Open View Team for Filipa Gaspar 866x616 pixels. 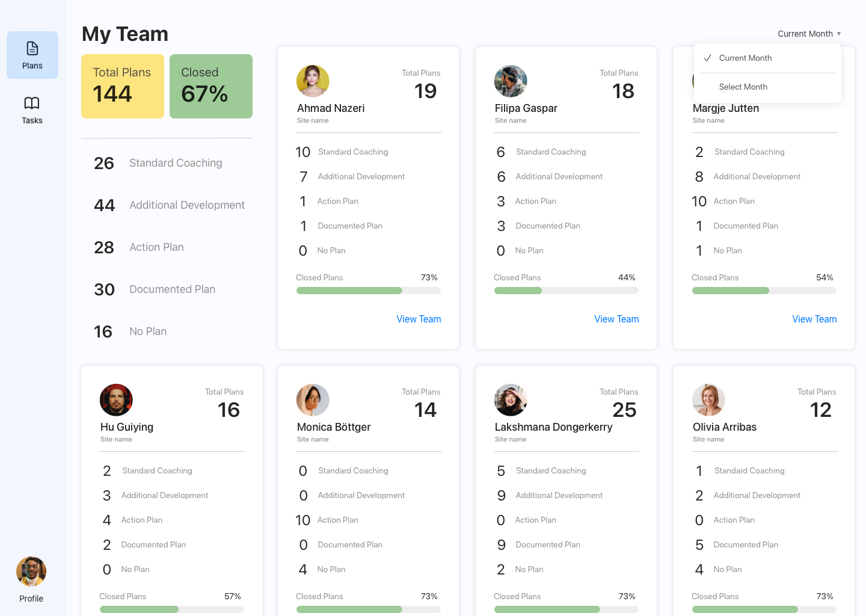pos(616,319)
